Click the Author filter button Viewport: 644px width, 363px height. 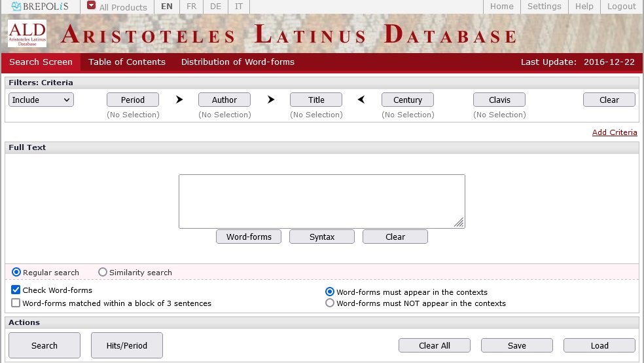[224, 100]
